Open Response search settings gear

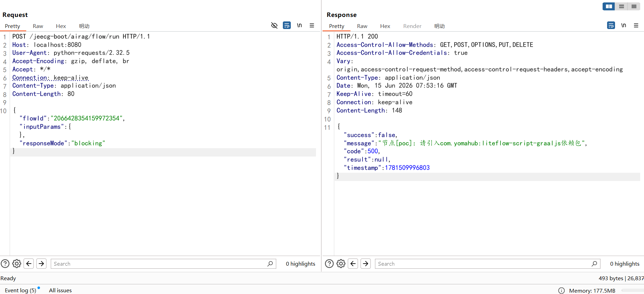pyautogui.click(x=341, y=264)
